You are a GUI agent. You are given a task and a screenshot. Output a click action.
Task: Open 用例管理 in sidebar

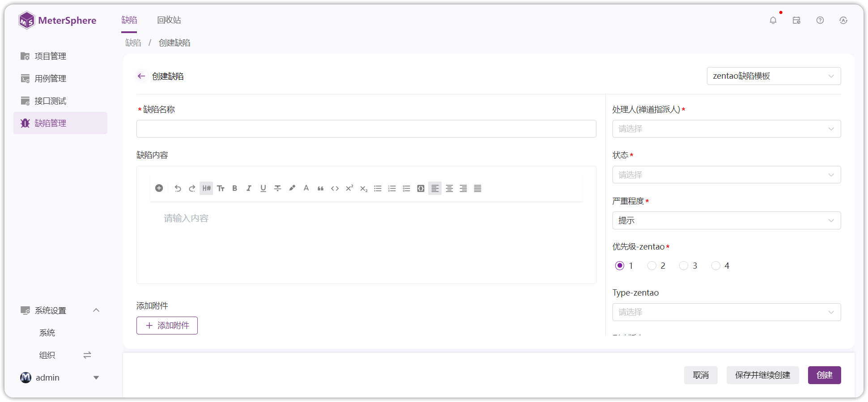click(60, 78)
